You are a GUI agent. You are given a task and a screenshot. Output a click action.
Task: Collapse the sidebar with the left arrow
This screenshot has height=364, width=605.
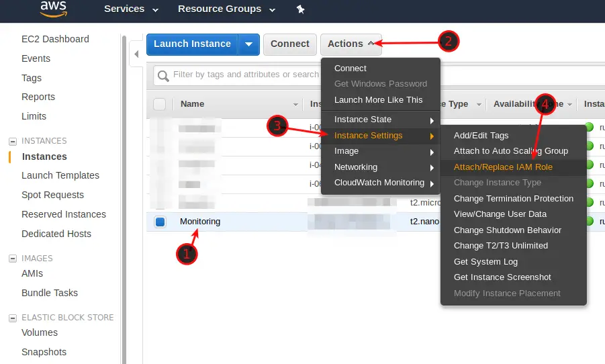[x=136, y=54]
